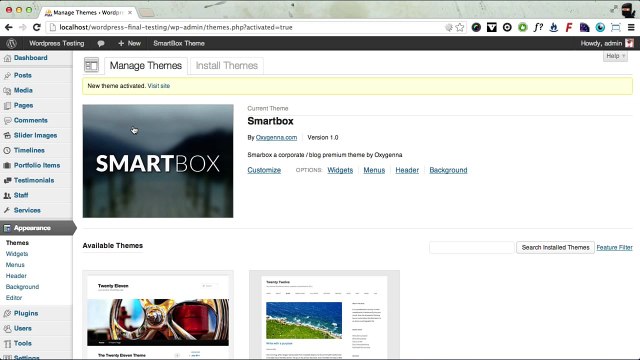
Task: Close the Manage Themes browser tab
Action: point(130,13)
